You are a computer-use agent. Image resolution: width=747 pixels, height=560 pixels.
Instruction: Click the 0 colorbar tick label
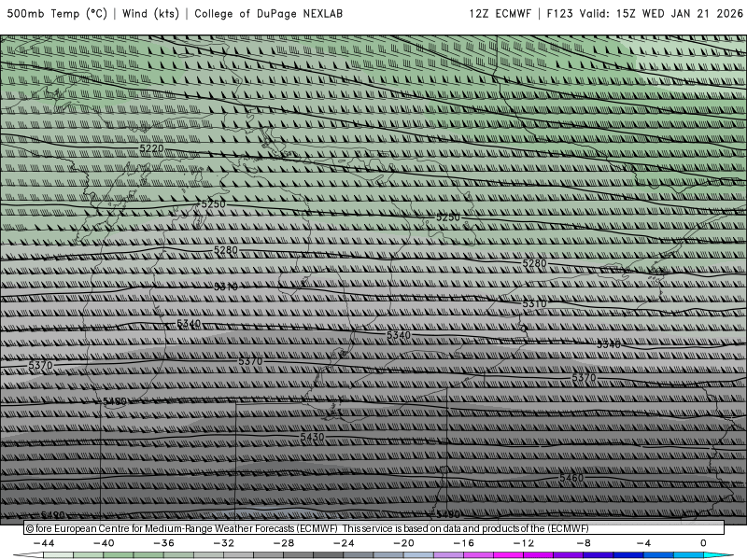(703, 543)
